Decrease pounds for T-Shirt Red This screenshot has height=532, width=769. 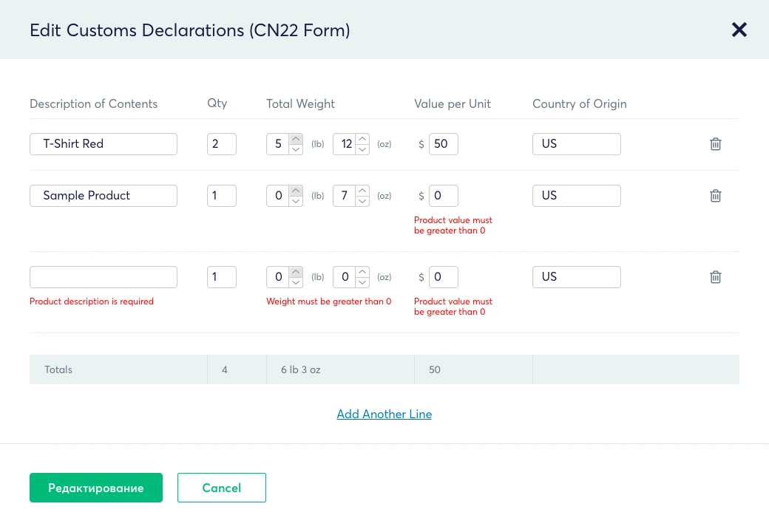296,149
